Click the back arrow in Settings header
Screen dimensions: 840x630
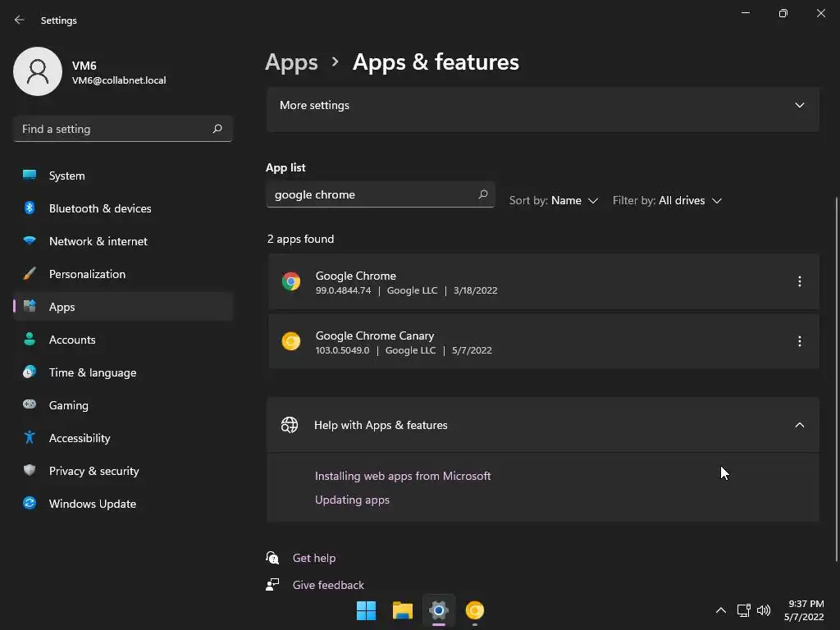20,20
